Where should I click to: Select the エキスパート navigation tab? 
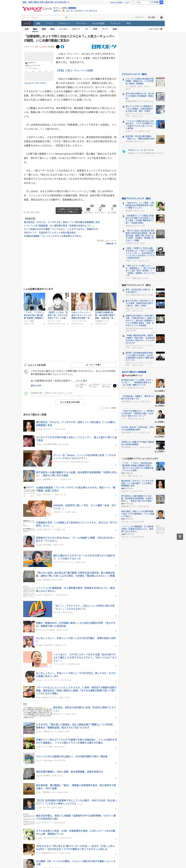tap(64, 24)
